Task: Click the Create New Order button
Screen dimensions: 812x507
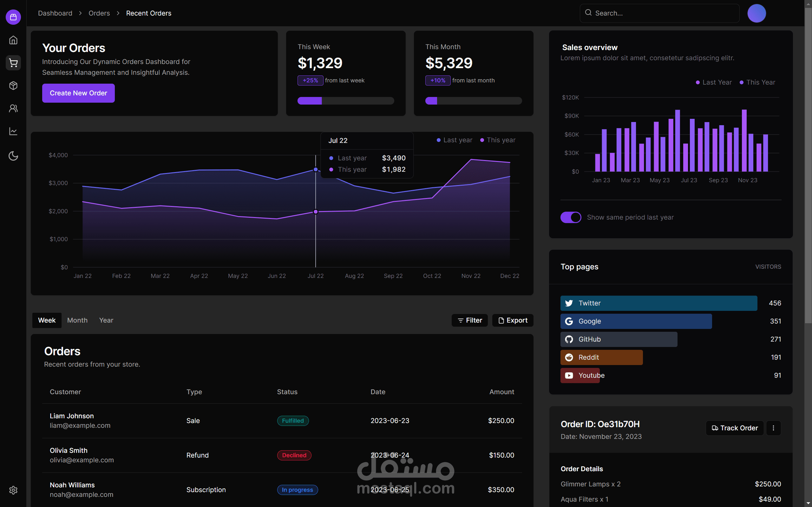Action: (79, 93)
